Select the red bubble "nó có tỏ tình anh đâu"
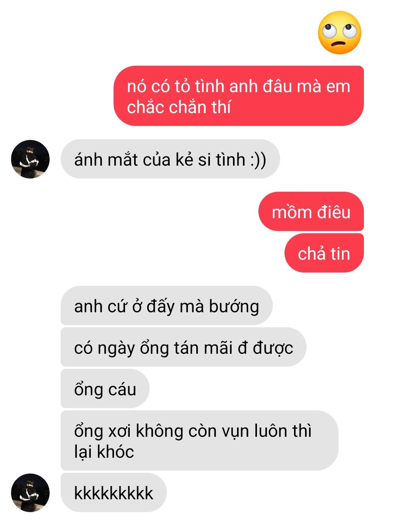397x532 pixels. (239, 96)
